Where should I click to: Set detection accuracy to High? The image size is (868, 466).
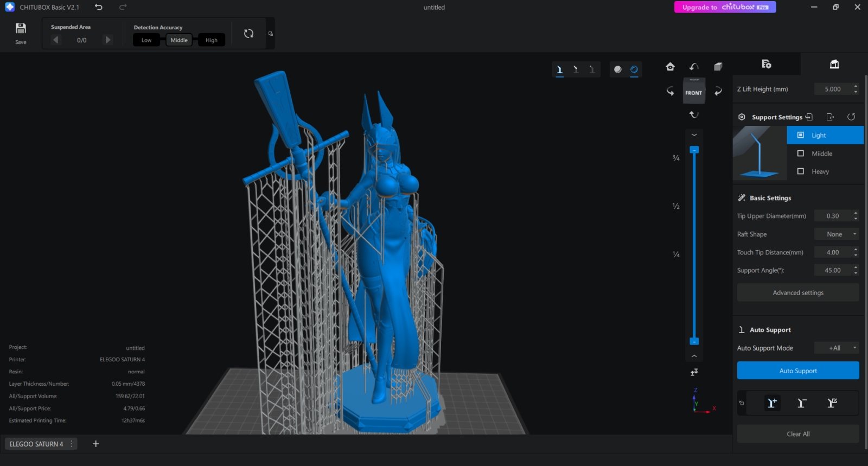(212, 40)
